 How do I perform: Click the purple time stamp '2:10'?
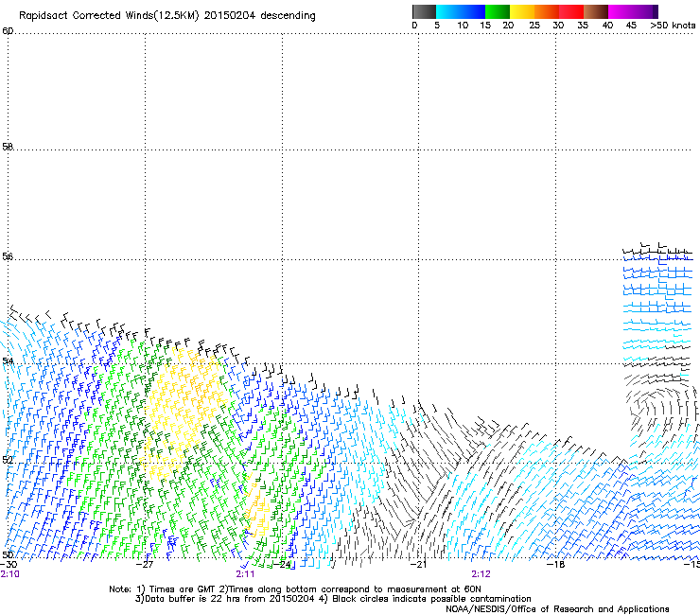pyautogui.click(x=9, y=574)
